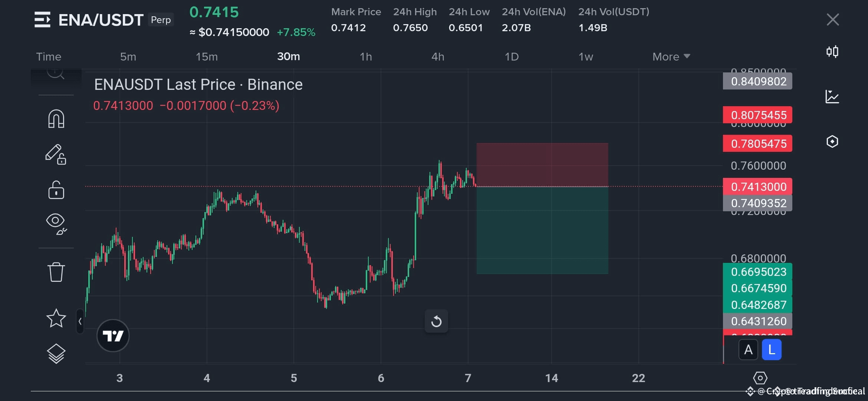868x401 pixels.
Task: Click the 0.6695023 green target label
Action: 757,271
